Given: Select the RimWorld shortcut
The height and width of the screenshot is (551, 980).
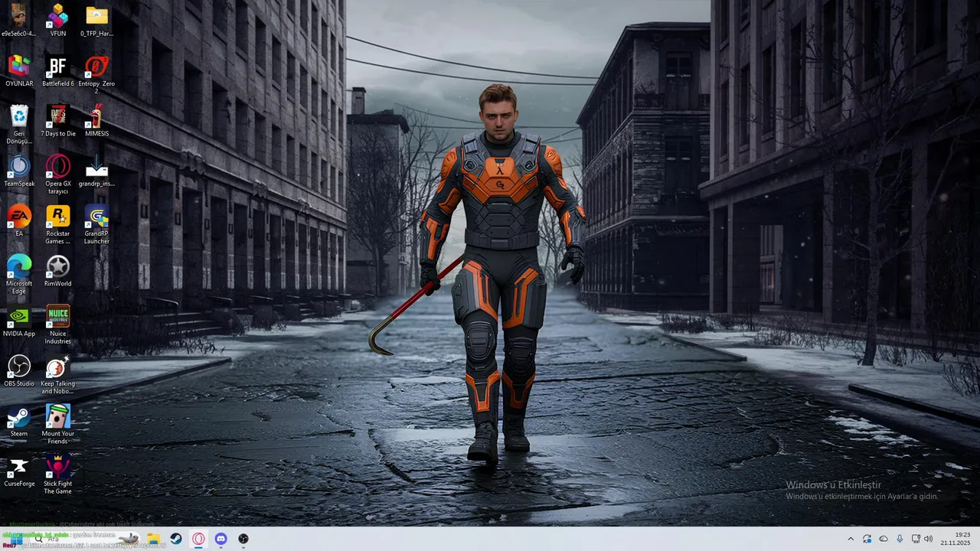Looking at the screenshot, I should point(57,270).
